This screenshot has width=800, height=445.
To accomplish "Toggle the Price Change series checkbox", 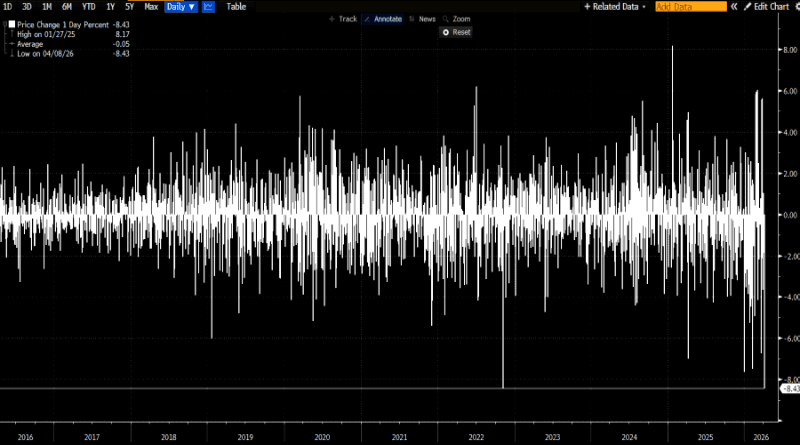I will (x=11, y=24).
